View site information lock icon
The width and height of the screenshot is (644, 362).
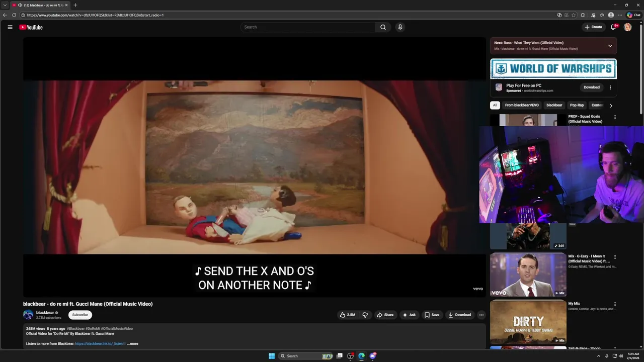[23, 15]
